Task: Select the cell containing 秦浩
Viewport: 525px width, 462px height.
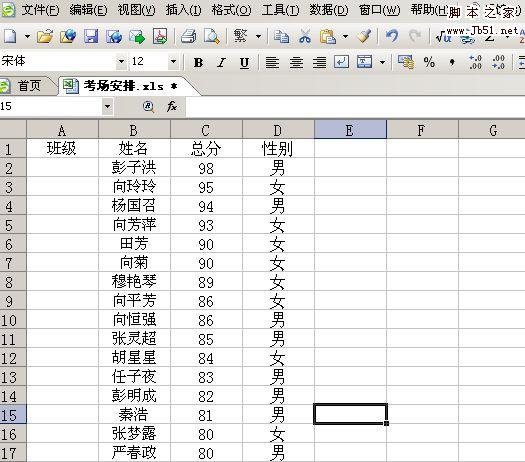Action: [x=134, y=414]
